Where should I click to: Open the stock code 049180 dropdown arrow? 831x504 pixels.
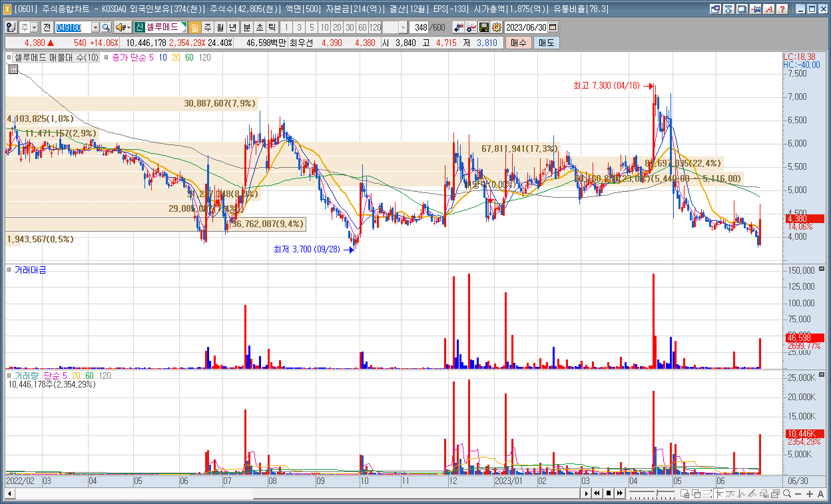coord(95,27)
